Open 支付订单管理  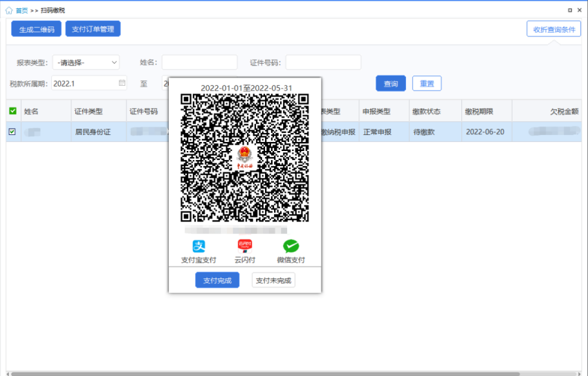point(93,29)
